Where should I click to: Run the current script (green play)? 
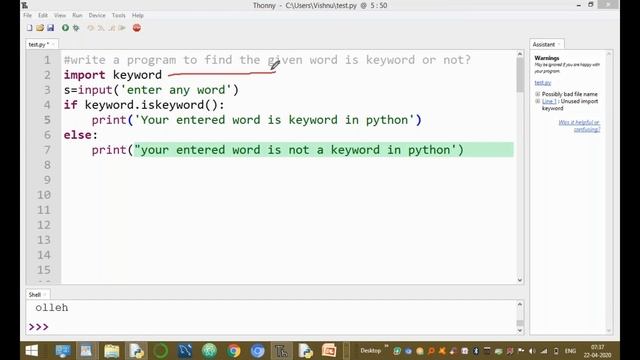pyautogui.click(x=65, y=28)
